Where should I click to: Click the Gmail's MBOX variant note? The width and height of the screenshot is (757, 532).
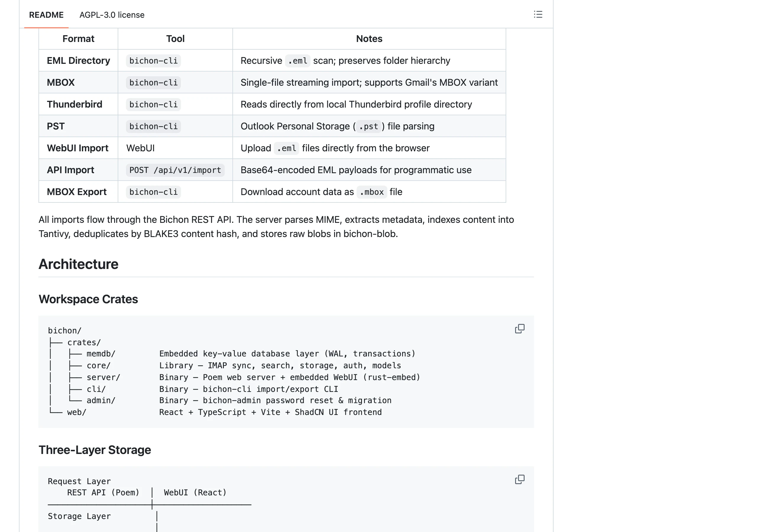tap(369, 82)
